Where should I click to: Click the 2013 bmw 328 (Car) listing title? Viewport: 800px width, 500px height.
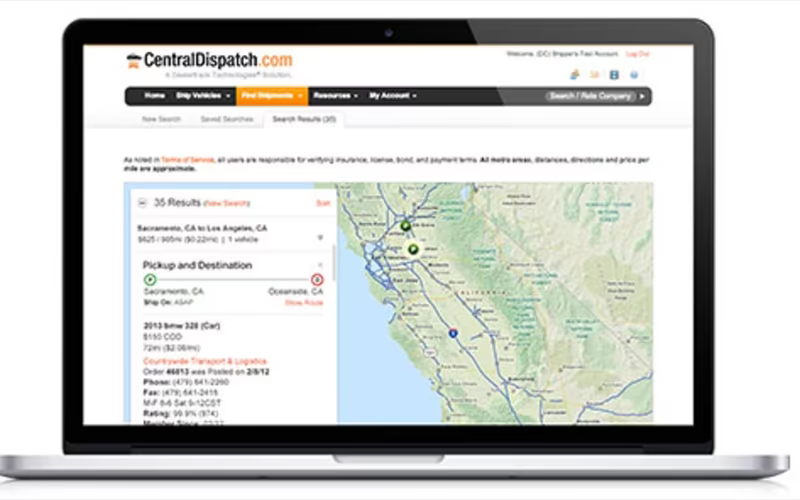click(182, 326)
